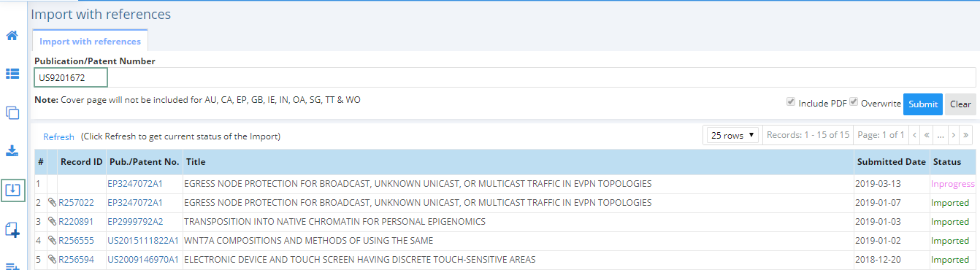
Task: Jump to the first page double arrow
Action: 926,135
